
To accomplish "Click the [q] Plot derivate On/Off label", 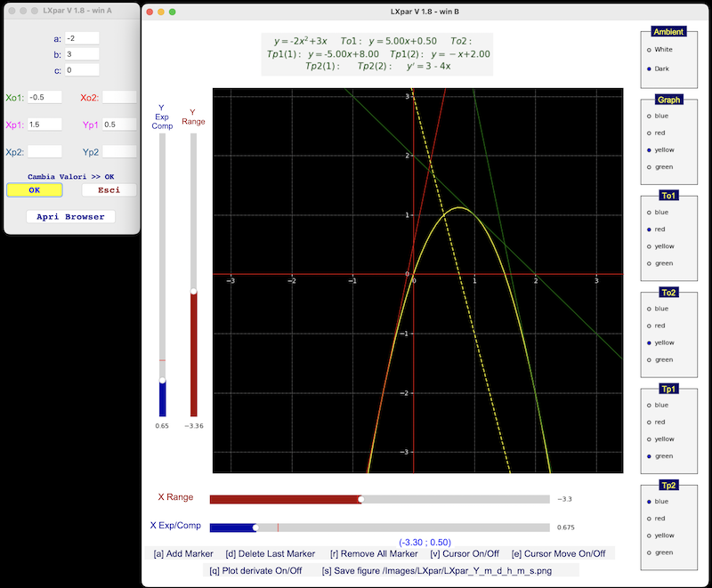I will [x=255, y=571].
